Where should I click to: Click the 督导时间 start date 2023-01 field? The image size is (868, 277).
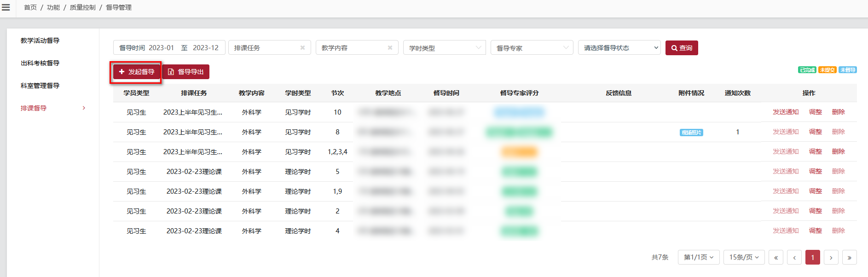click(x=161, y=48)
